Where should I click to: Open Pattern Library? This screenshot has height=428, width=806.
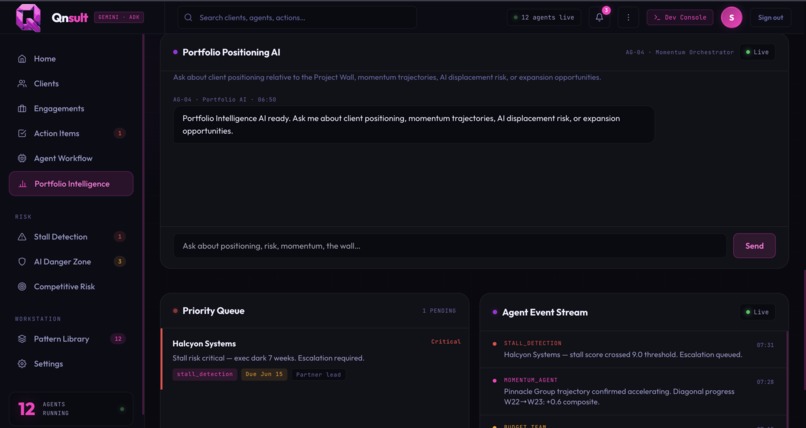[71, 339]
